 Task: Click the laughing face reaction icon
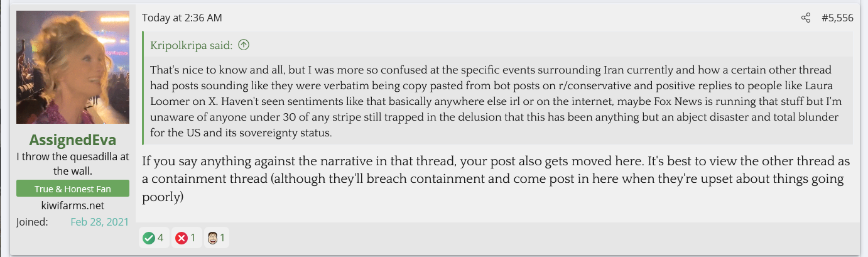(x=212, y=238)
